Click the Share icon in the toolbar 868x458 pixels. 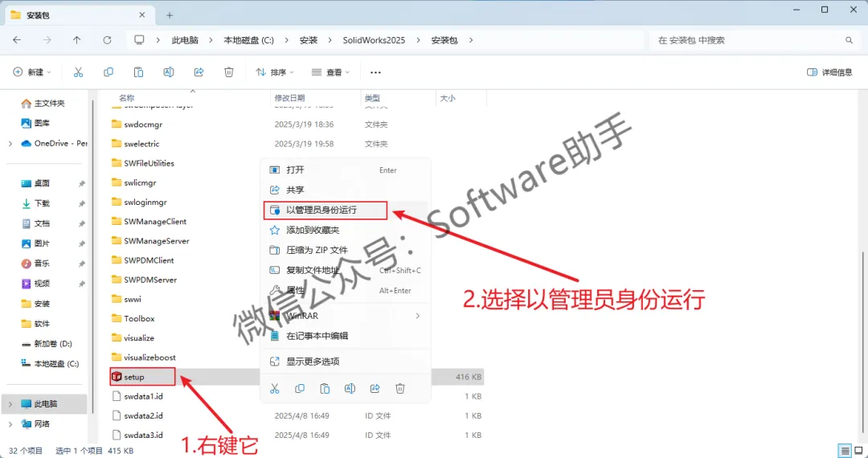pyautogui.click(x=199, y=72)
